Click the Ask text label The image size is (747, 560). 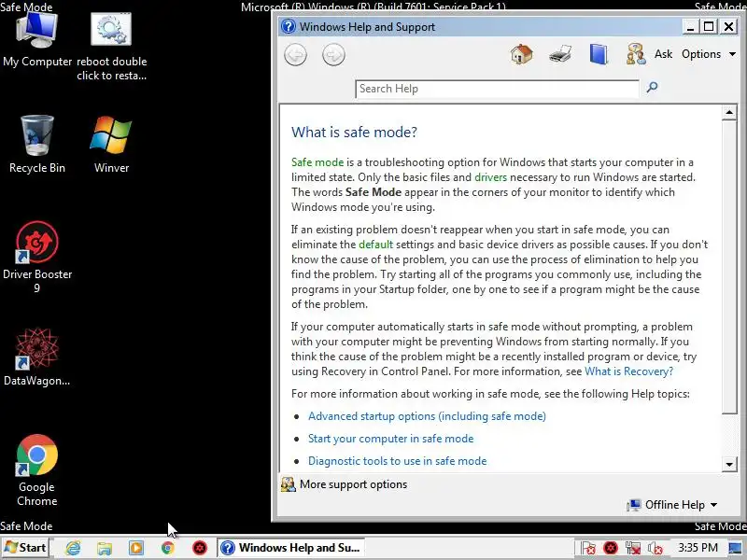tap(663, 54)
